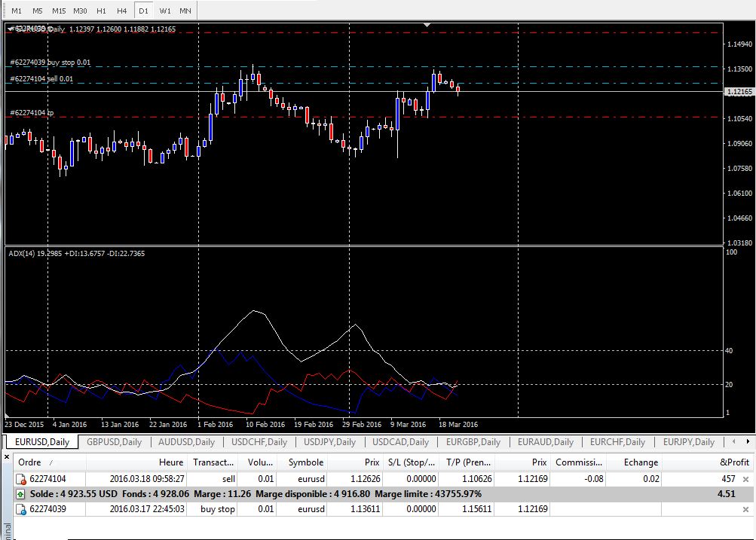
Task: Delete pending buy stop order 62274039 via X
Action: pyautogui.click(x=745, y=510)
